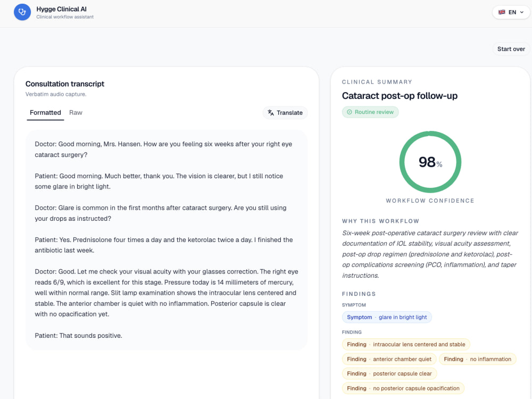
Task: Select the intraocular lens centered finding chip
Action: (406, 344)
